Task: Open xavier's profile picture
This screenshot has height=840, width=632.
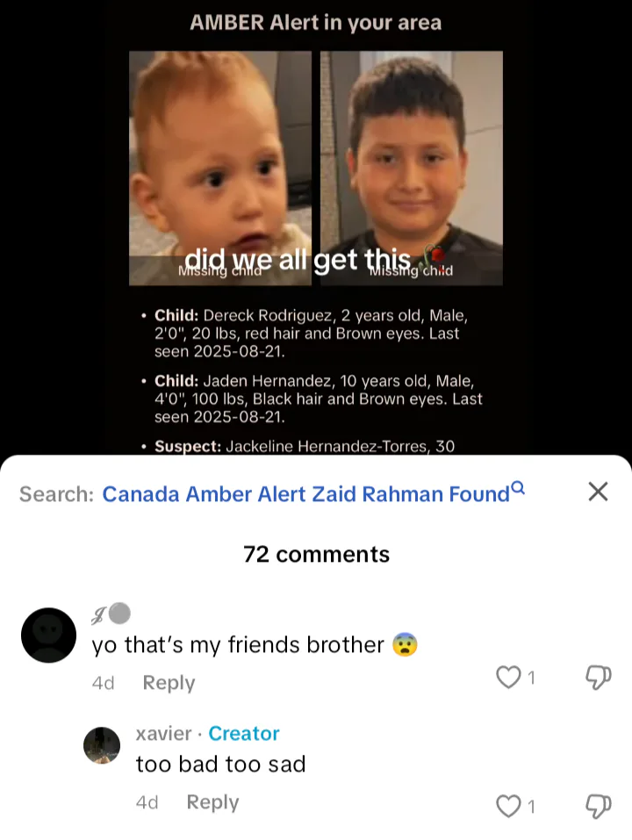Action: click(102, 745)
